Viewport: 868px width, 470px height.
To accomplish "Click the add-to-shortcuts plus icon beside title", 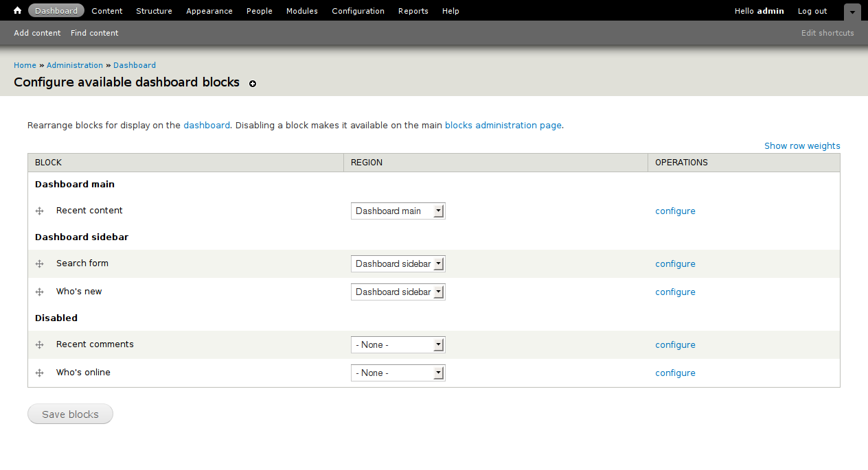I will (x=253, y=84).
